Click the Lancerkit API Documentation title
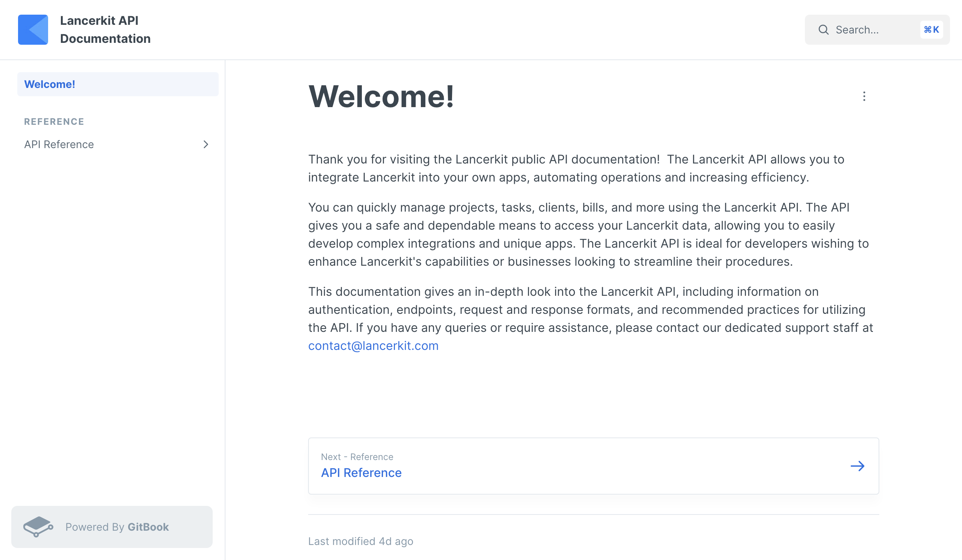The image size is (962, 560). tap(105, 30)
